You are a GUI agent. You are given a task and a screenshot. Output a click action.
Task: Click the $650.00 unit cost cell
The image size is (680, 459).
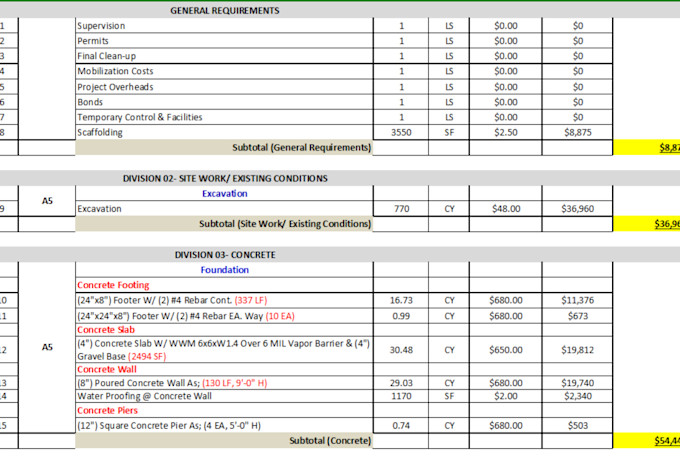click(x=506, y=350)
